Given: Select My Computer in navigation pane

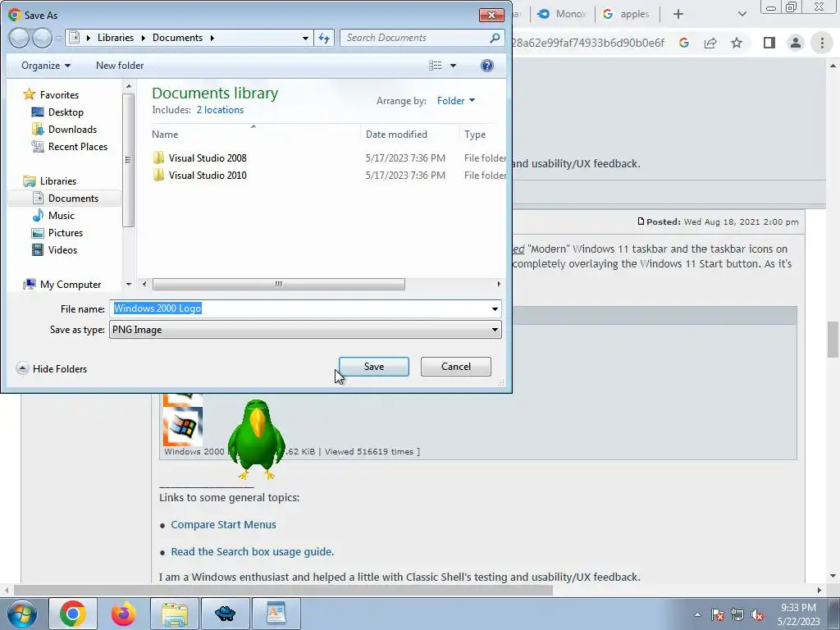Looking at the screenshot, I should pyautogui.click(x=71, y=285).
